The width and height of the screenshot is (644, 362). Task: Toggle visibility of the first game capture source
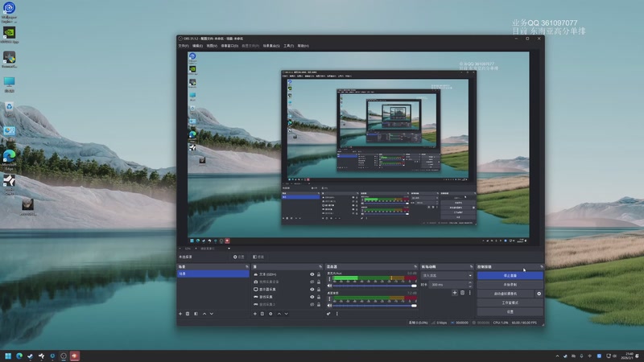point(312,297)
